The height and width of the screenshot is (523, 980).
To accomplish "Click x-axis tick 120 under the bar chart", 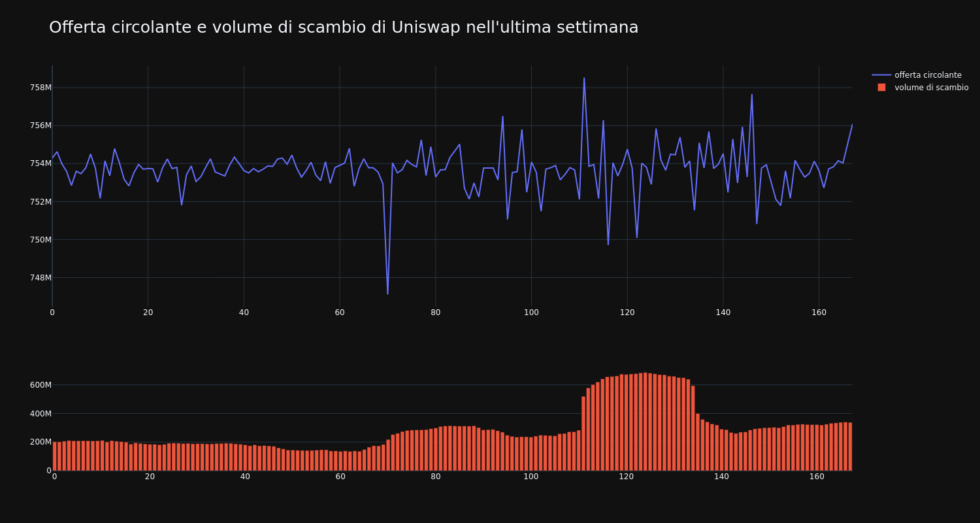I will 626,477.
